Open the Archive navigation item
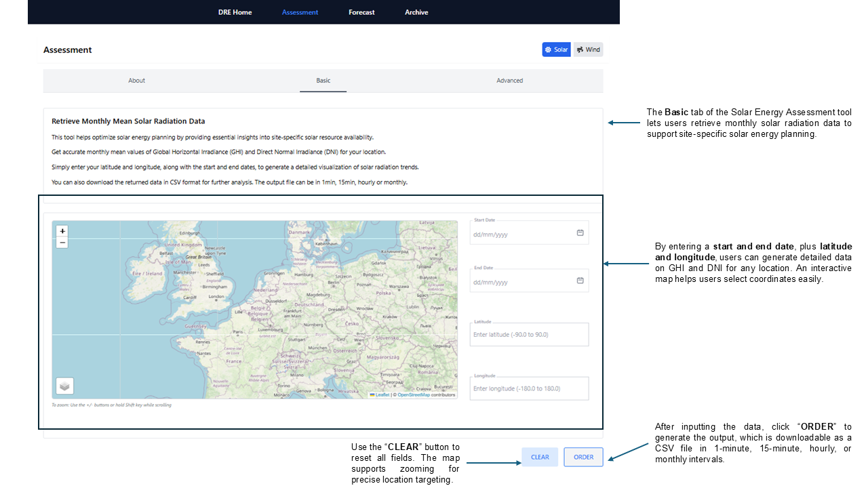This screenshot has width=868, height=488. 416,12
